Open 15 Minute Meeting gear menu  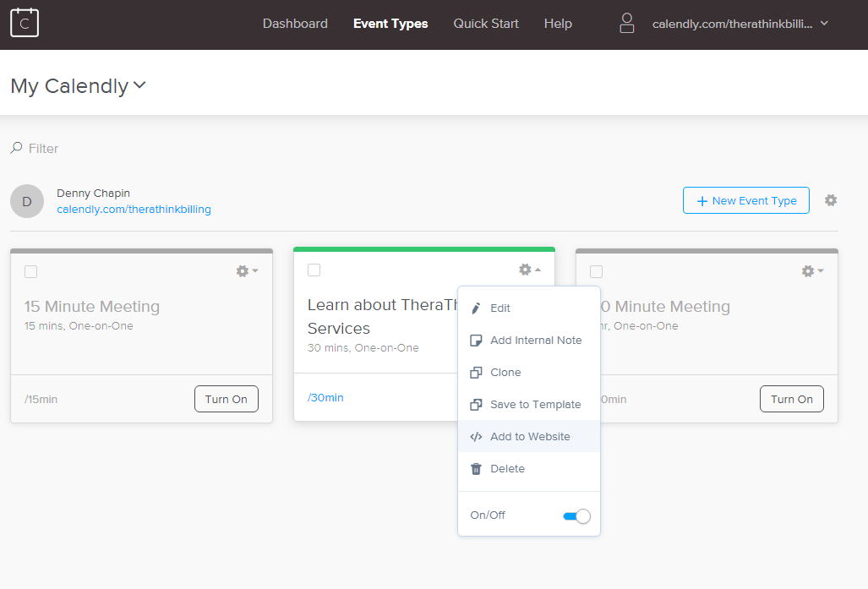247,270
